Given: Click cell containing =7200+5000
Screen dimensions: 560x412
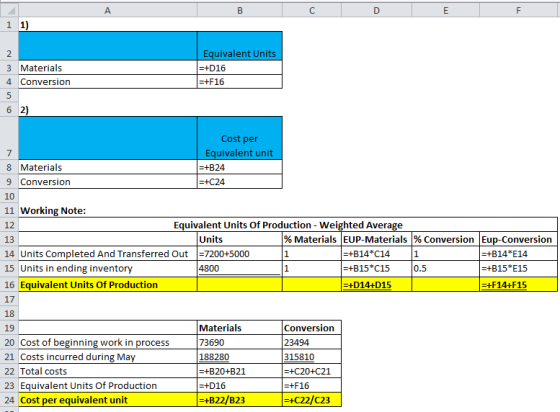Looking at the screenshot, I should (x=240, y=254).
